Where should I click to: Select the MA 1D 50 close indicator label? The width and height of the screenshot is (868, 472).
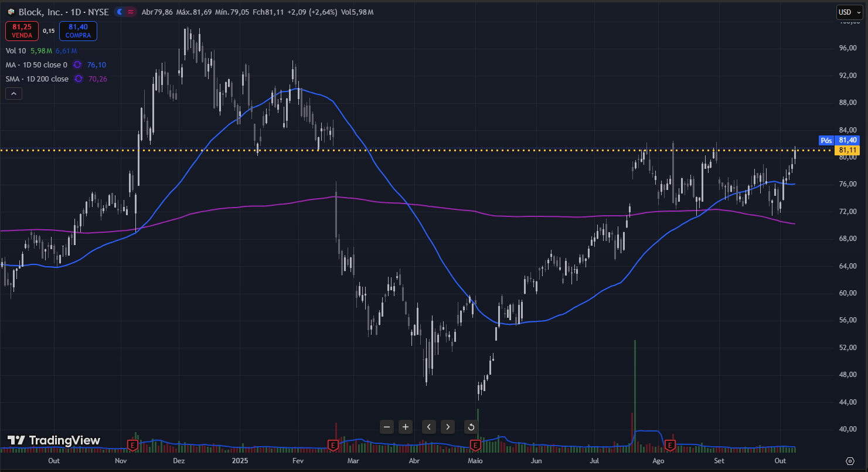click(36, 65)
